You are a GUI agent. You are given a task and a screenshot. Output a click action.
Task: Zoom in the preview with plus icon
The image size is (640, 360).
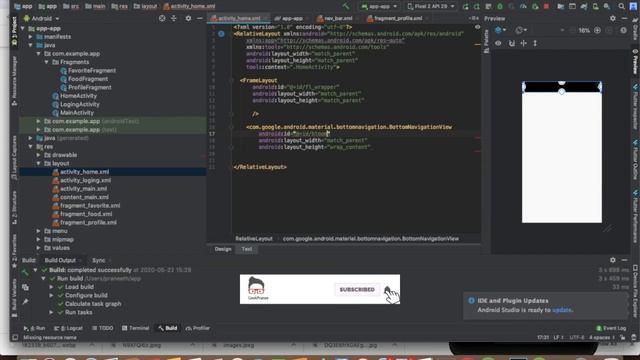[597, 30]
